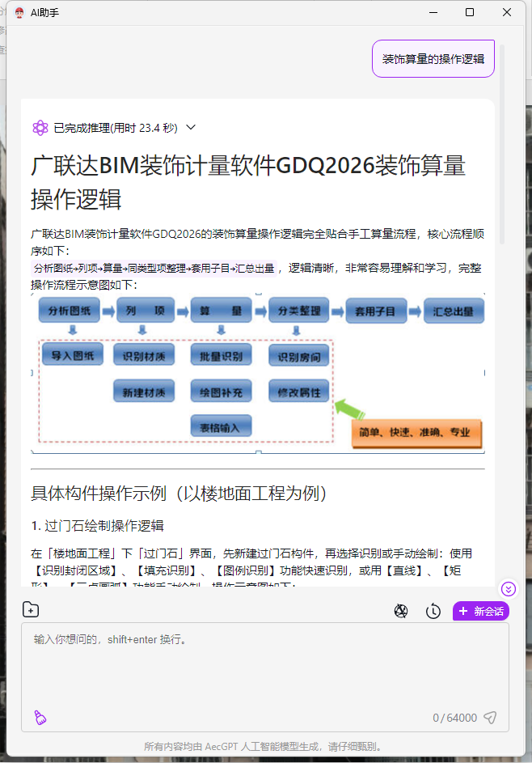Click the flowchart workflow image

(258, 373)
